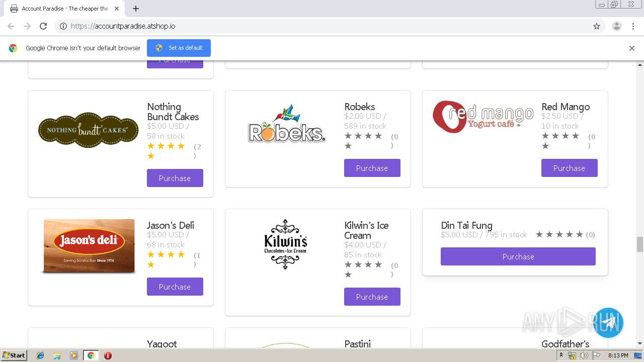Open the Chrome profile avatar
Image resolution: width=644 pixels, height=362 pixels.
point(616,26)
